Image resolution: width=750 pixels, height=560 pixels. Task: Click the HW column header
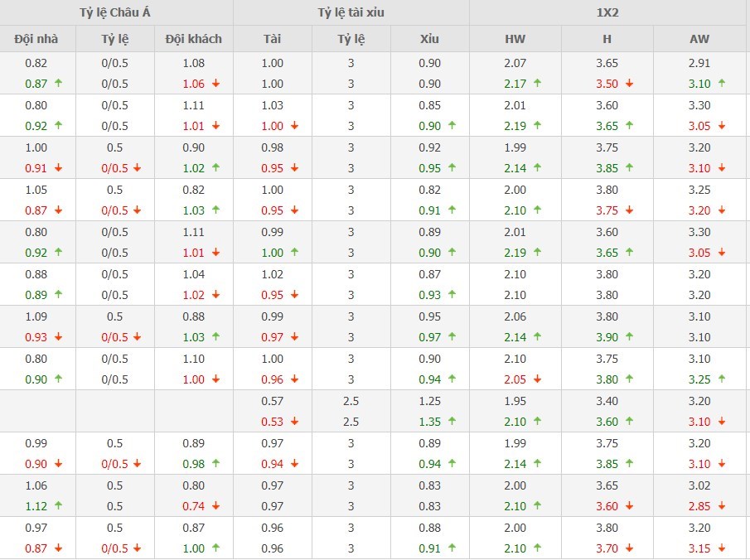(x=515, y=39)
